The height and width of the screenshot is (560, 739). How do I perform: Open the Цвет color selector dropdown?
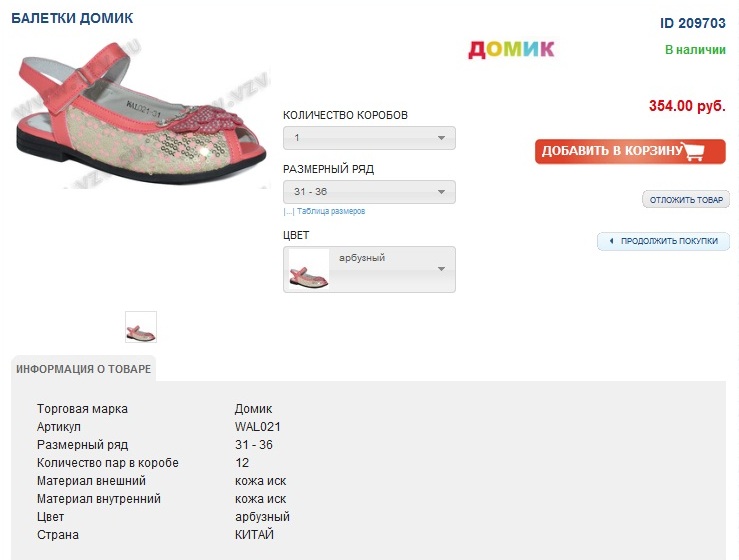[x=369, y=269]
